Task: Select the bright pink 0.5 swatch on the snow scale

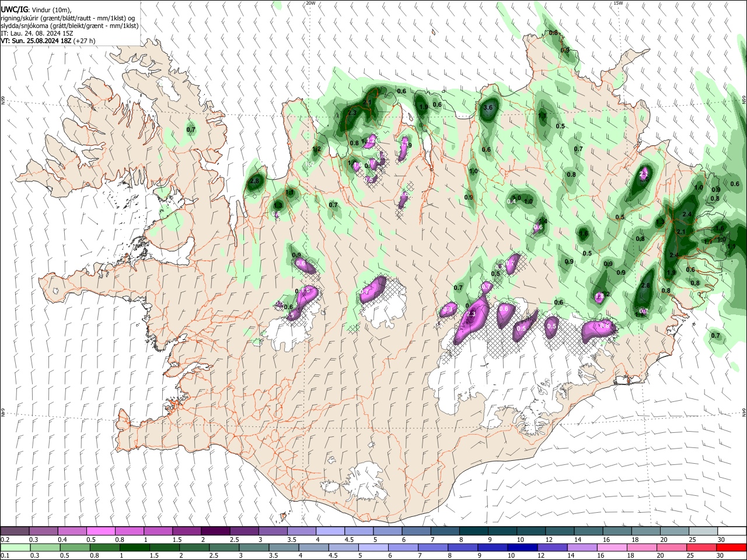Action: pos(100,531)
